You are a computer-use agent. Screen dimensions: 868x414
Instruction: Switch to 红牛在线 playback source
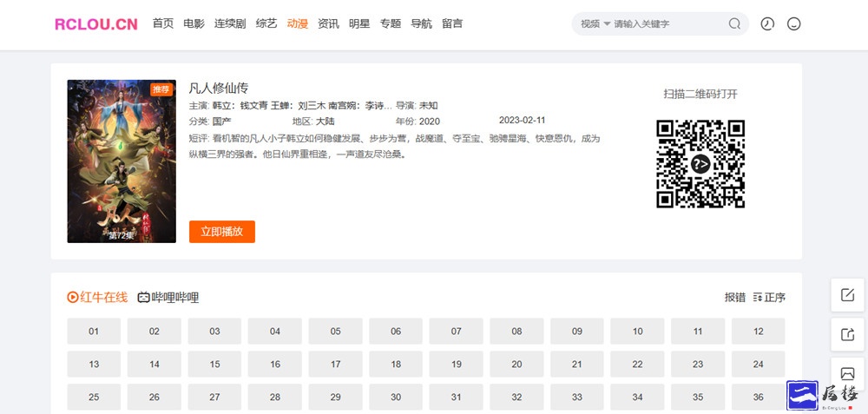(x=97, y=297)
